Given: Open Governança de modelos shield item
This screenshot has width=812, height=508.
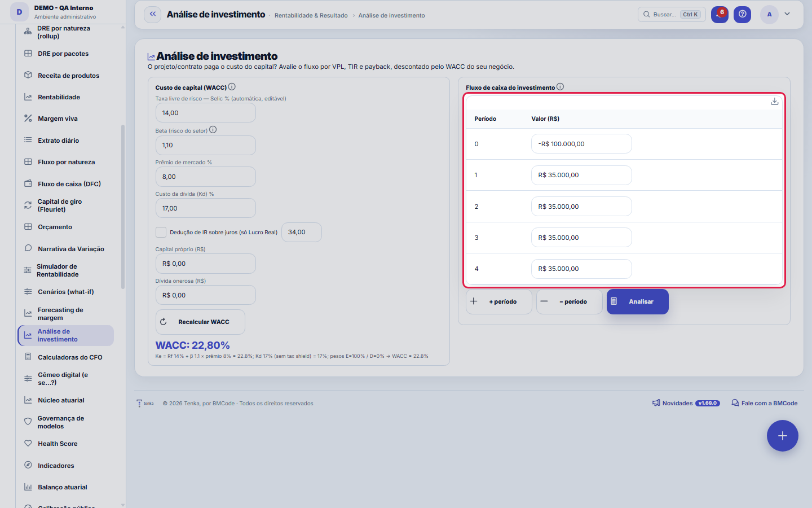Looking at the screenshot, I should coord(65,422).
